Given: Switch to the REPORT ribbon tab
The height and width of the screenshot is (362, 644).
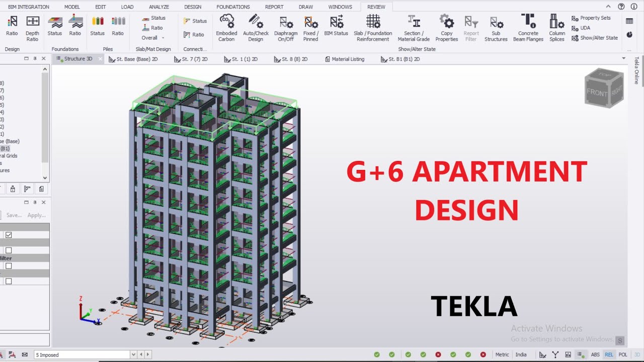Looking at the screenshot, I should [274, 7].
